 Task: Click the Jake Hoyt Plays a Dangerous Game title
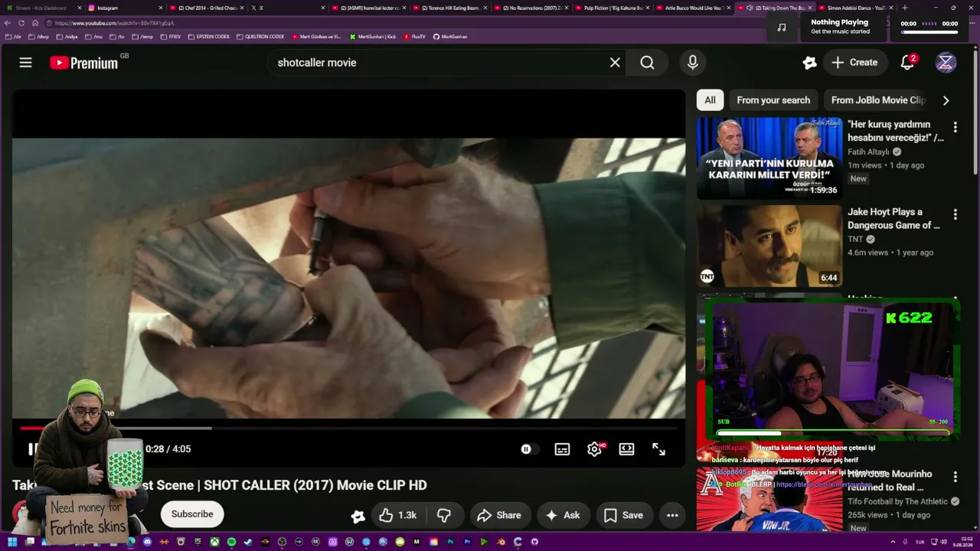point(893,219)
